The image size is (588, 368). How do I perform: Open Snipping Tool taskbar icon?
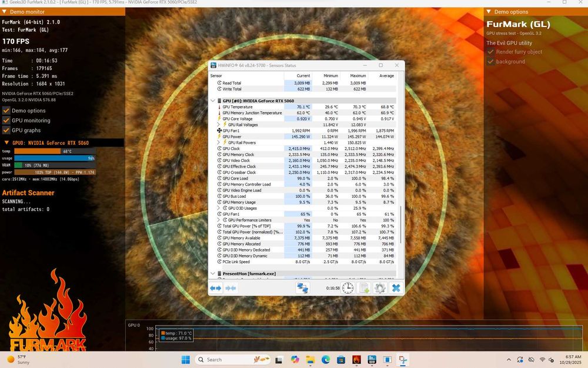(403, 360)
